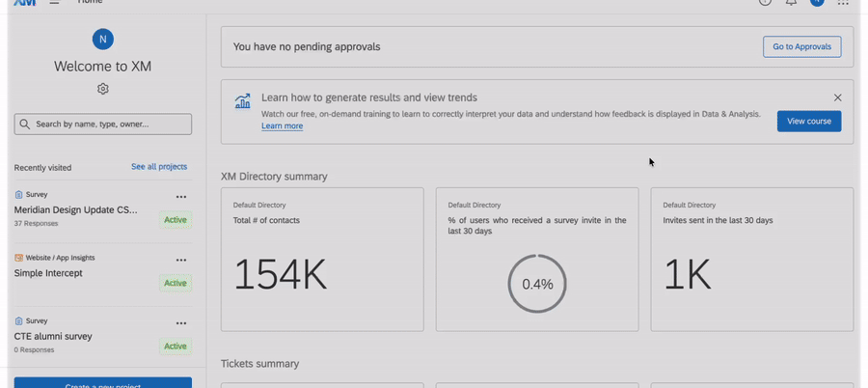This screenshot has height=388, width=868.
Task: Follow the See all projects link
Action: (x=159, y=166)
